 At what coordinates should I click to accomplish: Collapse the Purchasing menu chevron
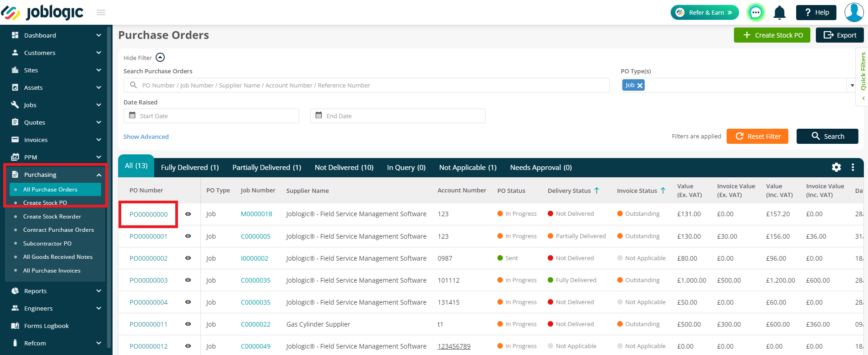99,175
